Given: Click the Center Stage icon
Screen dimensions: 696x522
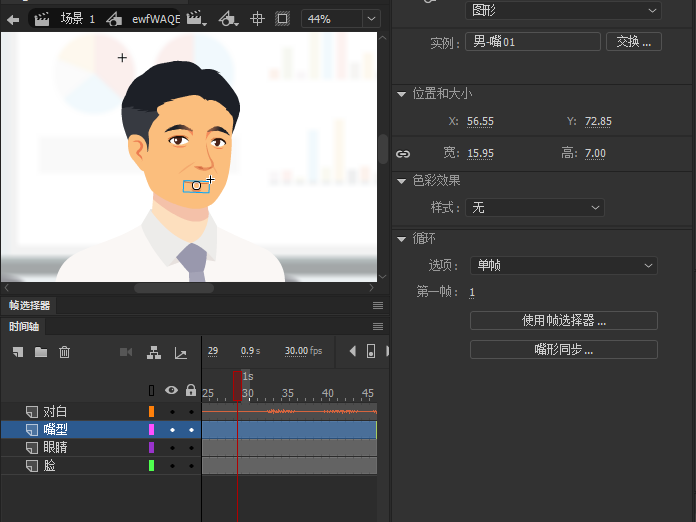Looking at the screenshot, I should [x=257, y=19].
